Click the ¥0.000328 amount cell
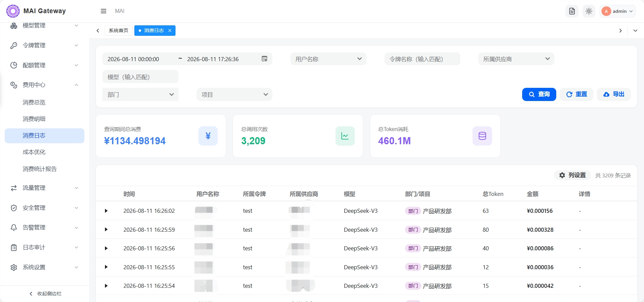 pos(540,230)
